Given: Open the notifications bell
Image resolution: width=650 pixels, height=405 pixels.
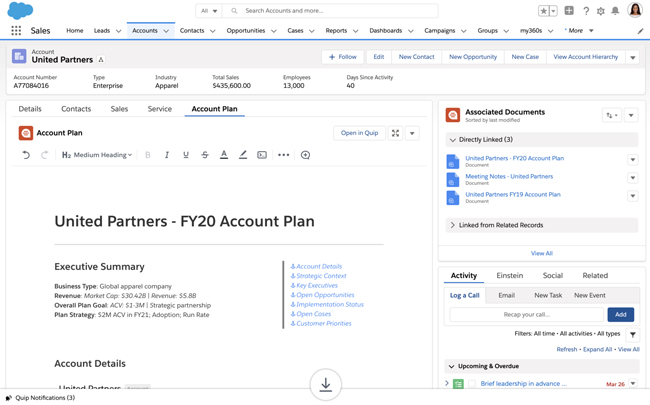Looking at the screenshot, I should (x=615, y=11).
